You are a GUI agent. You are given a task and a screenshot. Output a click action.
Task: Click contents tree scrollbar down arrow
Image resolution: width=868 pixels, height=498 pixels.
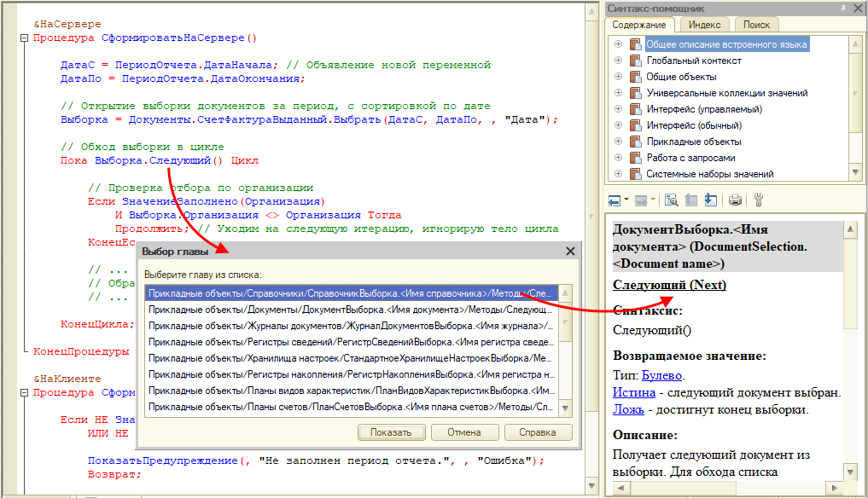coord(855,172)
